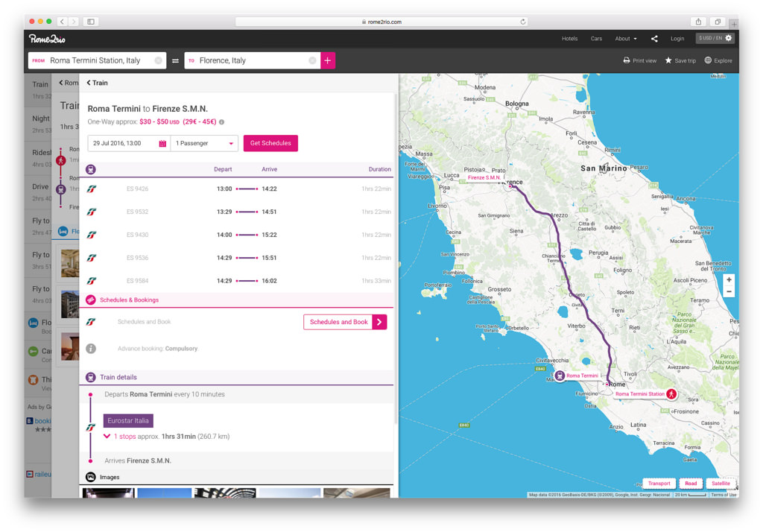Click the Print view printer icon
763x532 pixels.
pyautogui.click(x=626, y=60)
